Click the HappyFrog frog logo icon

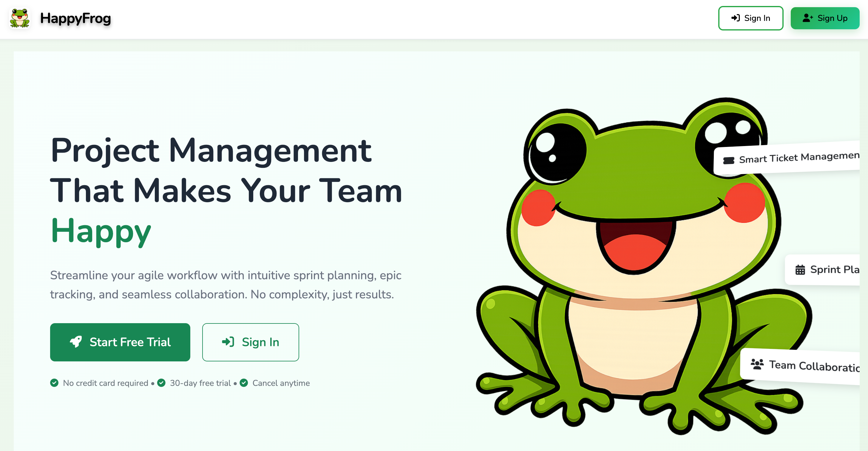[x=20, y=18]
